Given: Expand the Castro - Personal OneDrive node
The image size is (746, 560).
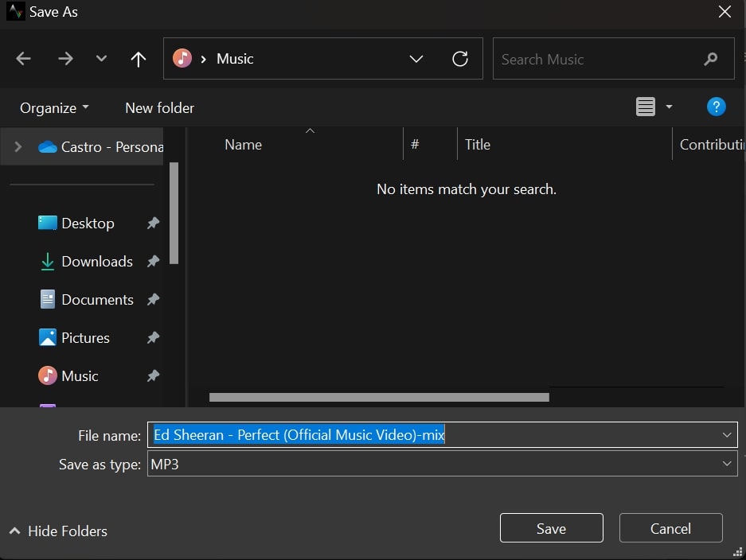Looking at the screenshot, I should tap(18, 147).
